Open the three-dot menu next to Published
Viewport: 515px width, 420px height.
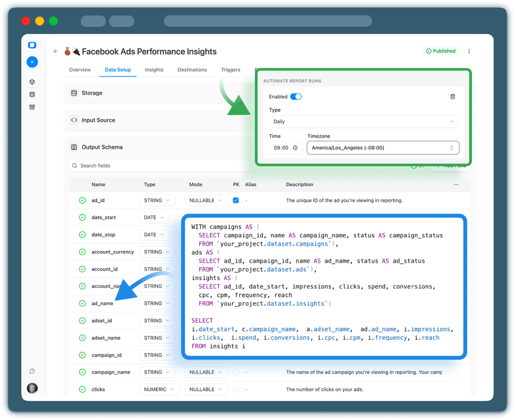point(469,51)
